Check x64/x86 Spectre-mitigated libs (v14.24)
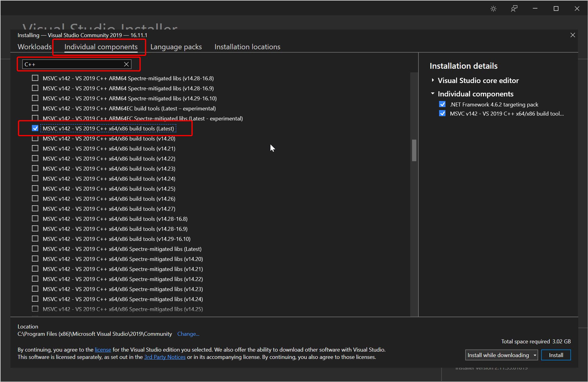The width and height of the screenshot is (588, 382). 35,299
